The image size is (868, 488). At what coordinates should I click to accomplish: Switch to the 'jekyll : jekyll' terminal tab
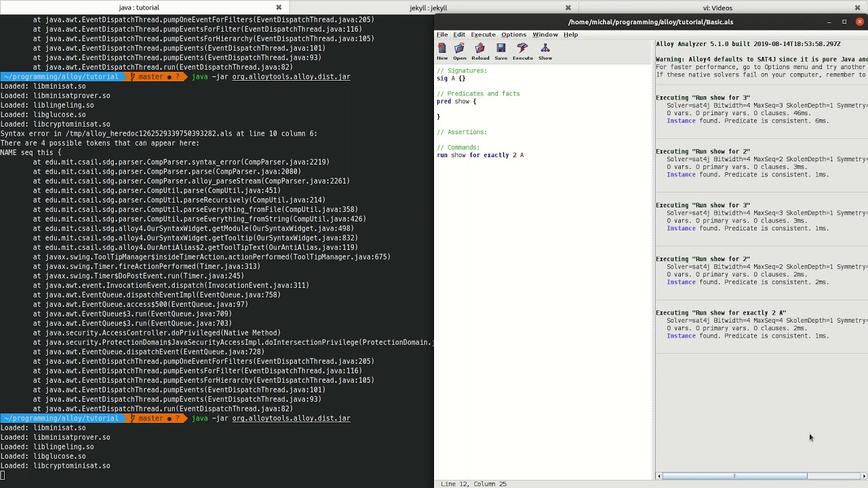428,7
